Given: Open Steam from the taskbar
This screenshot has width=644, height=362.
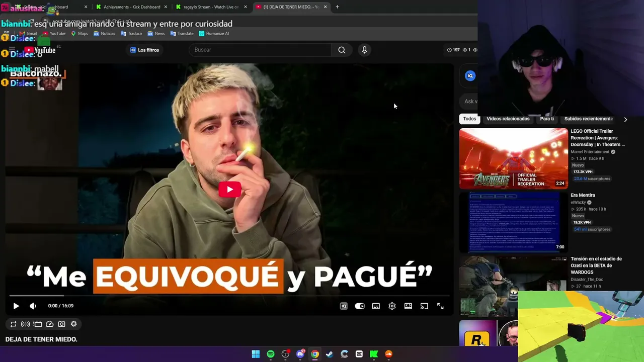Looking at the screenshot, I should click(x=330, y=354).
